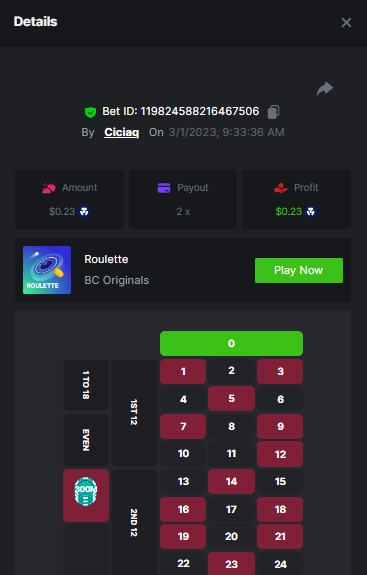Close the Details panel
The height and width of the screenshot is (575, 367).
(x=346, y=23)
